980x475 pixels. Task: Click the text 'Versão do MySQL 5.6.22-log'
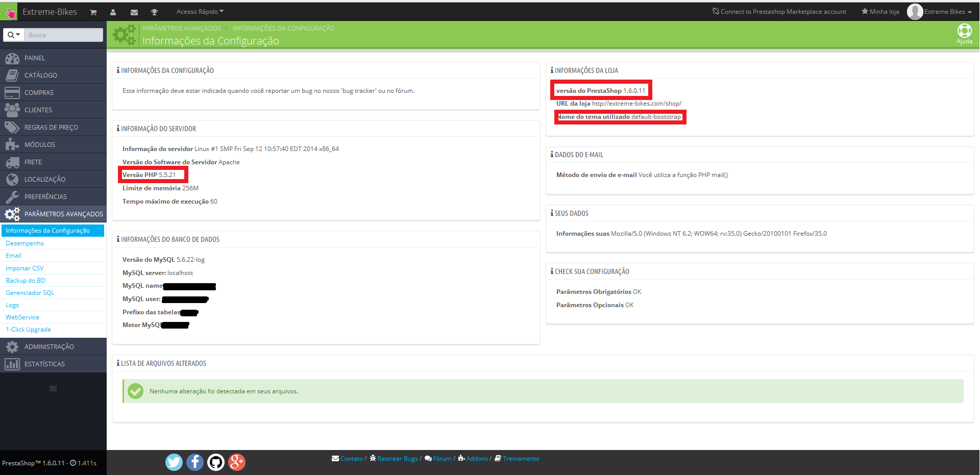pyautogui.click(x=163, y=260)
